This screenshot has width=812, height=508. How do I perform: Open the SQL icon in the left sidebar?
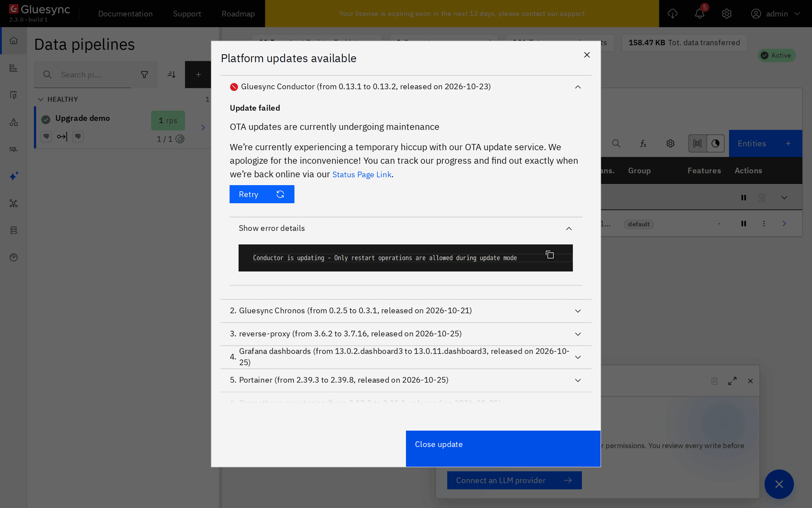14,149
